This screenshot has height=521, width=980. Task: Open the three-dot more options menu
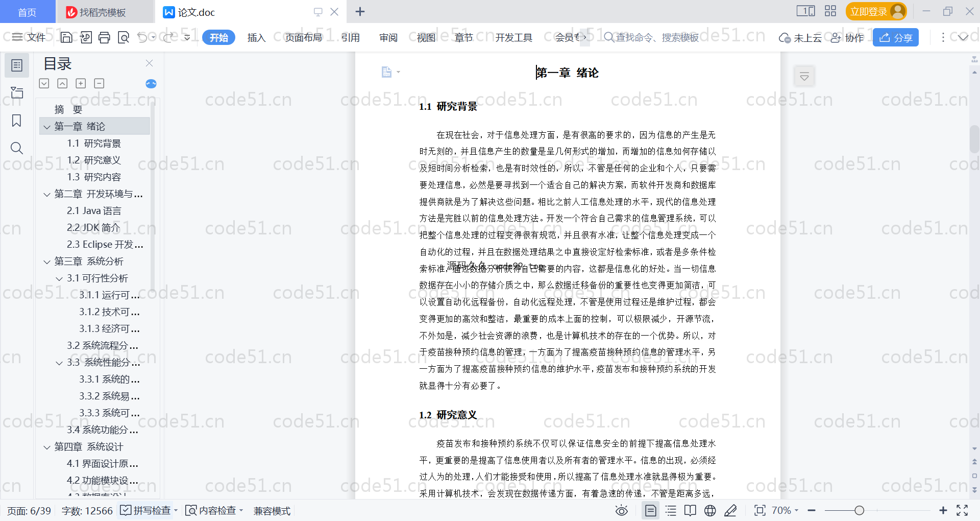tap(943, 37)
